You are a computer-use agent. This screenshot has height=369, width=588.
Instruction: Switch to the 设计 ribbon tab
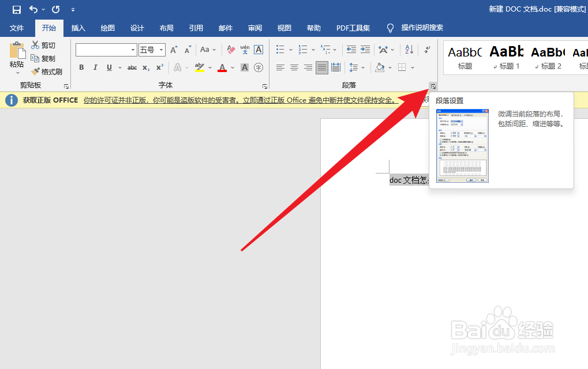(137, 28)
